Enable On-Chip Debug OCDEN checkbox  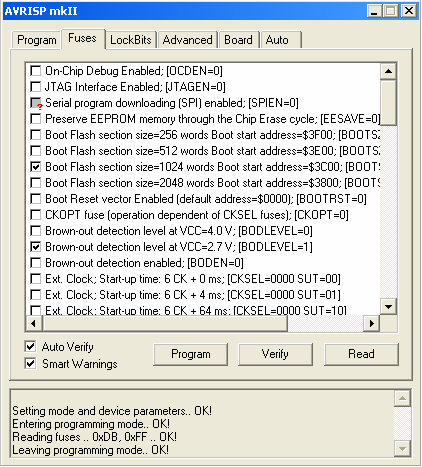pos(36,71)
